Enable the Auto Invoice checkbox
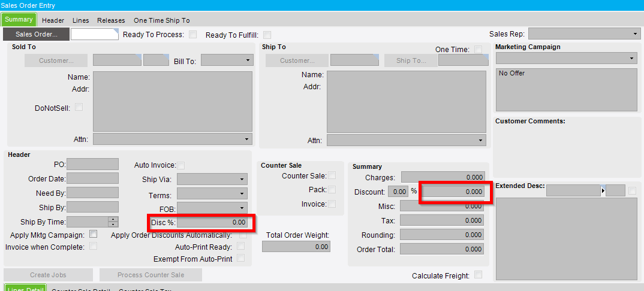This screenshot has width=644, height=291. (180, 165)
